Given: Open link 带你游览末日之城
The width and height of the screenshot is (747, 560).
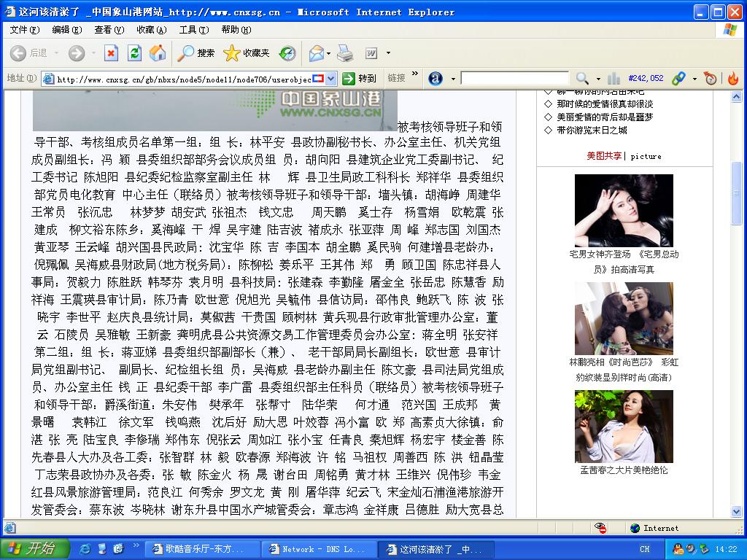Looking at the screenshot, I should (x=592, y=131).
